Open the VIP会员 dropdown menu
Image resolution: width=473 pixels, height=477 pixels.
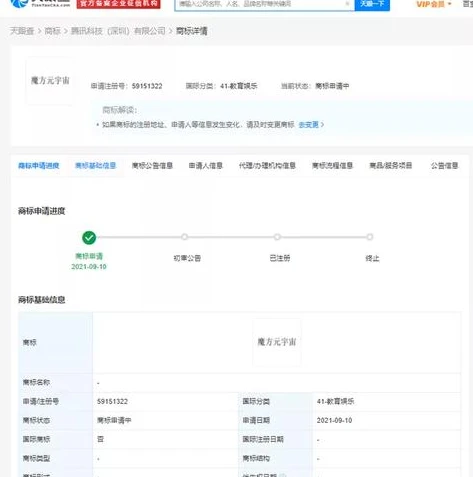434,4
